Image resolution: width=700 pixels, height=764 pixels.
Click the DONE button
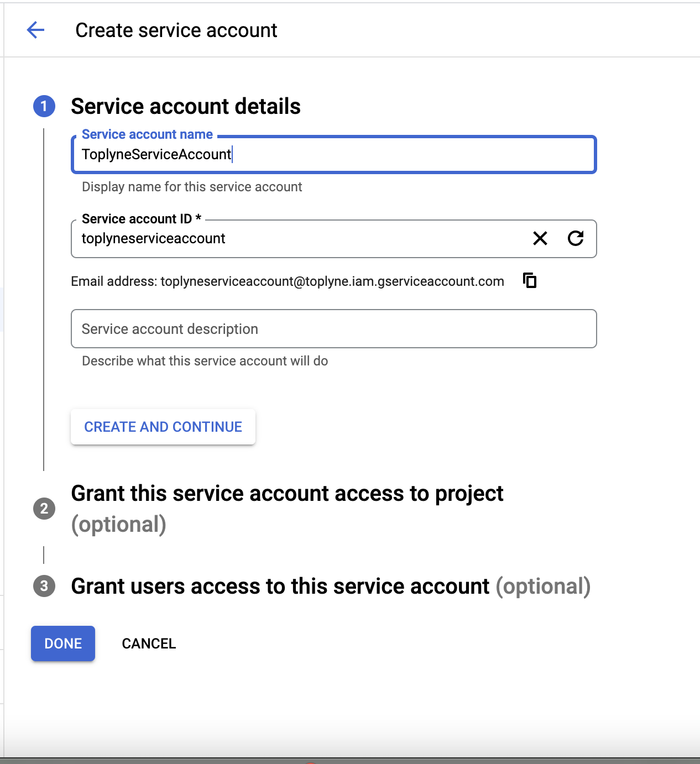pos(63,643)
